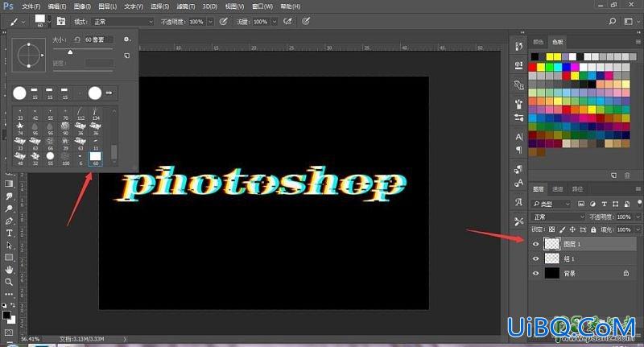Open the tool presets scissors icon in dock
The image size is (644, 347).
click(518, 221)
